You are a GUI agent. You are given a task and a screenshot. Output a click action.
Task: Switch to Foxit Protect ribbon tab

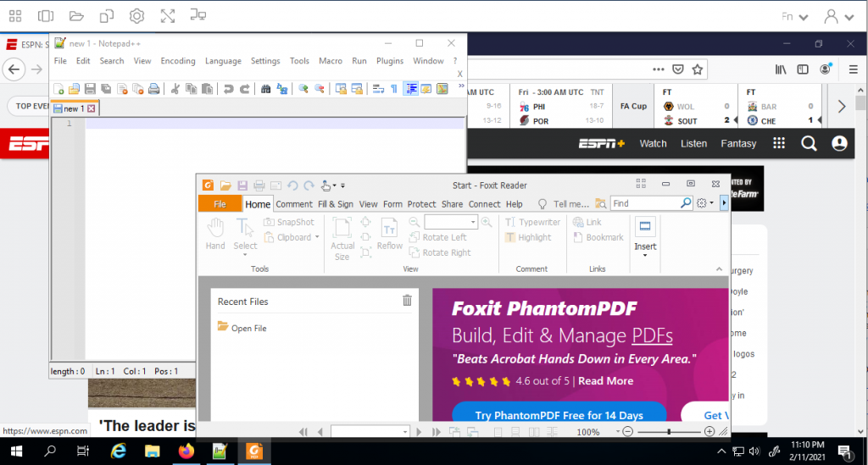pyautogui.click(x=421, y=204)
